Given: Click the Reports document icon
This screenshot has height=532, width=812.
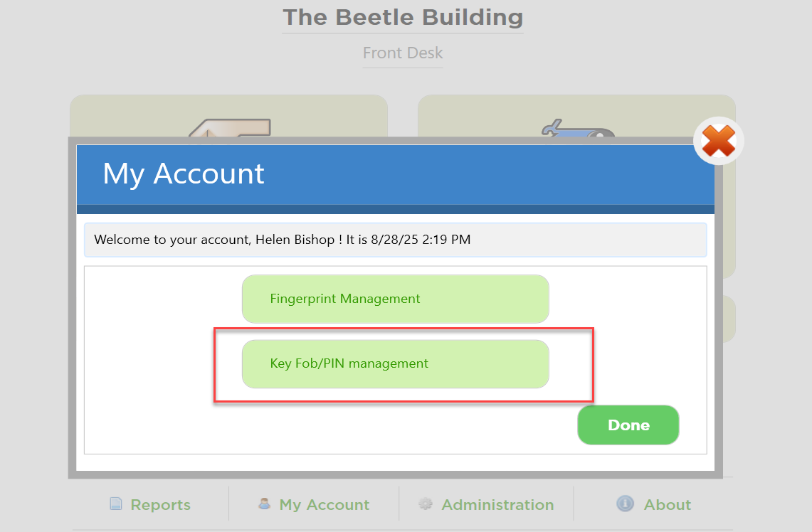Looking at the screenshot, I should coord(116,504).
